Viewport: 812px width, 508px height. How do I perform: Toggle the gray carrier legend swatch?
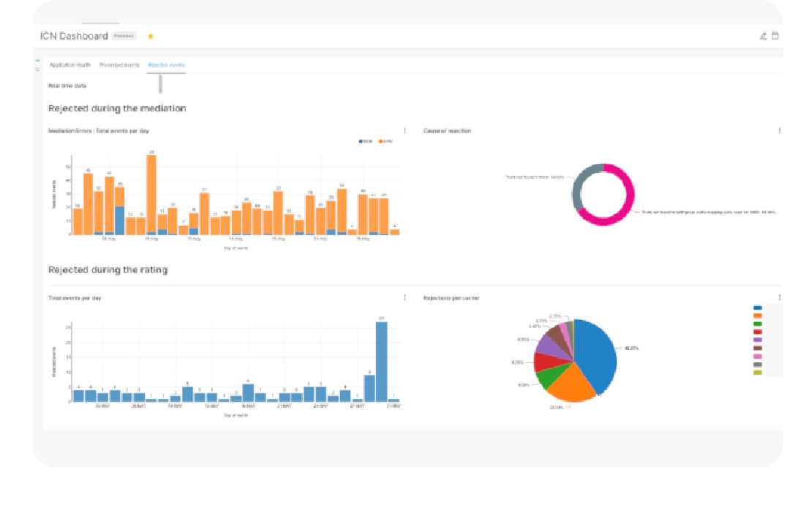click(x=758, y=365)
